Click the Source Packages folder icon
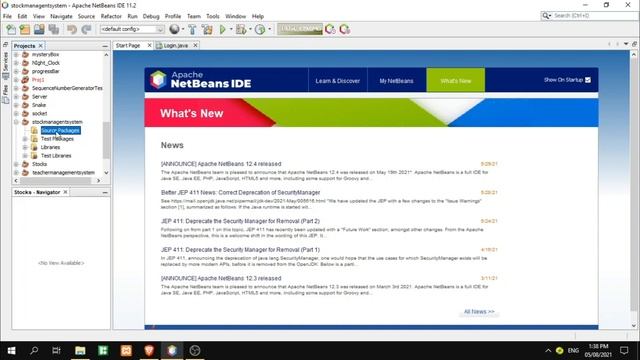640x360 pixels. [34, 130]
